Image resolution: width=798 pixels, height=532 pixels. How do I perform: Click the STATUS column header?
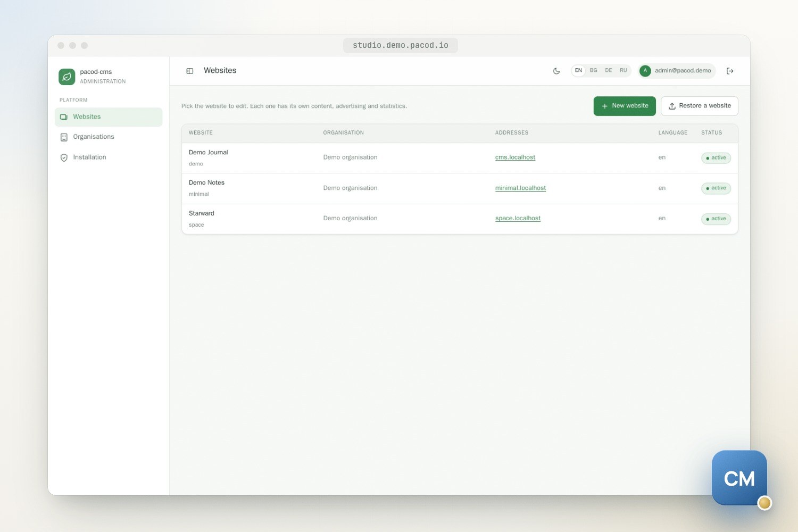click(x=712, y=133)
